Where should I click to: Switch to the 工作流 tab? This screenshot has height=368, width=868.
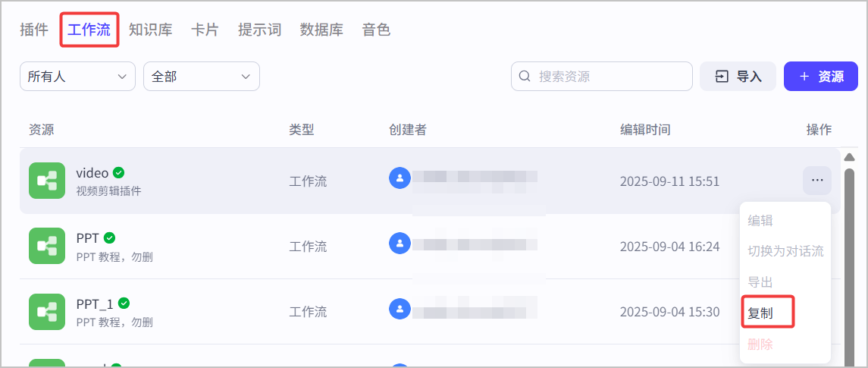tap(89, 30)
